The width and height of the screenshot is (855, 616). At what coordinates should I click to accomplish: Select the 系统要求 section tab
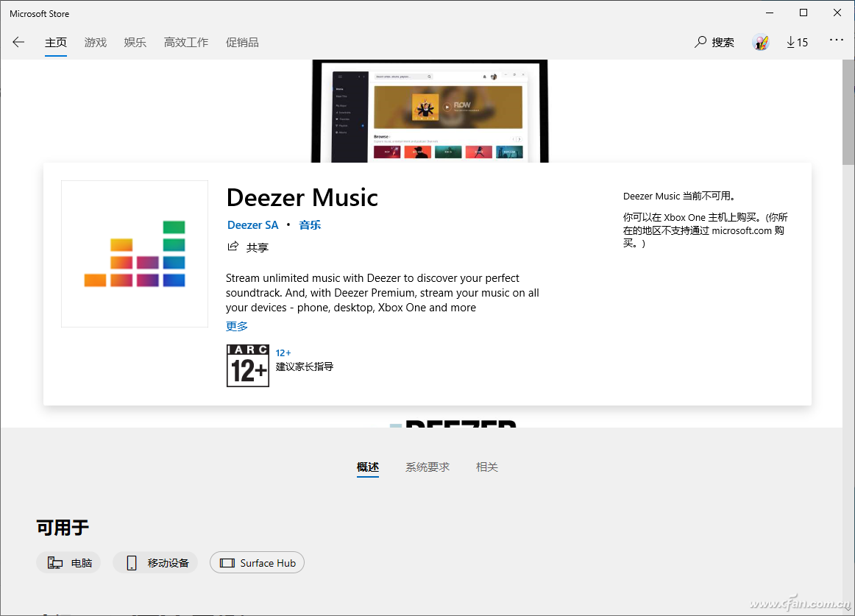[x=427, y=467]
